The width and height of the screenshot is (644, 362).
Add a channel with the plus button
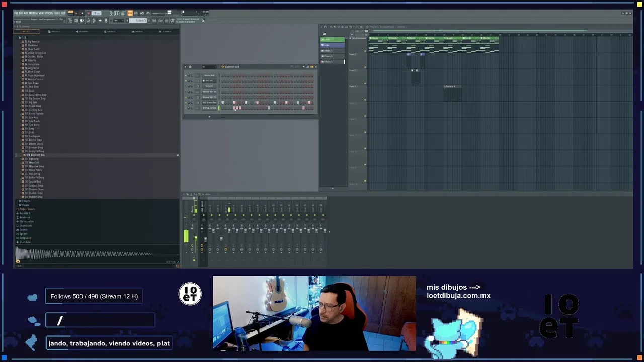pyautogui.click(x=209, y=117)
